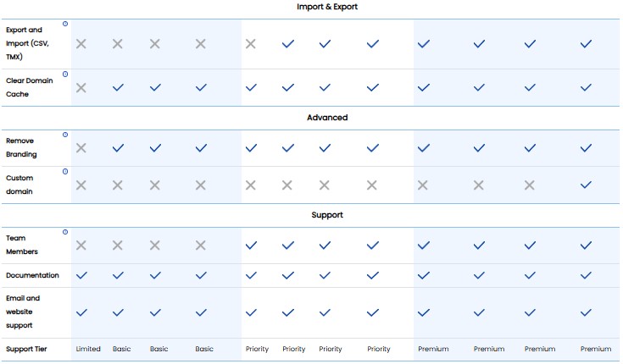Viewport: 623px width, 364px height.
Task: Click the Clear Domain Cache row label
Action: (29, 87)
